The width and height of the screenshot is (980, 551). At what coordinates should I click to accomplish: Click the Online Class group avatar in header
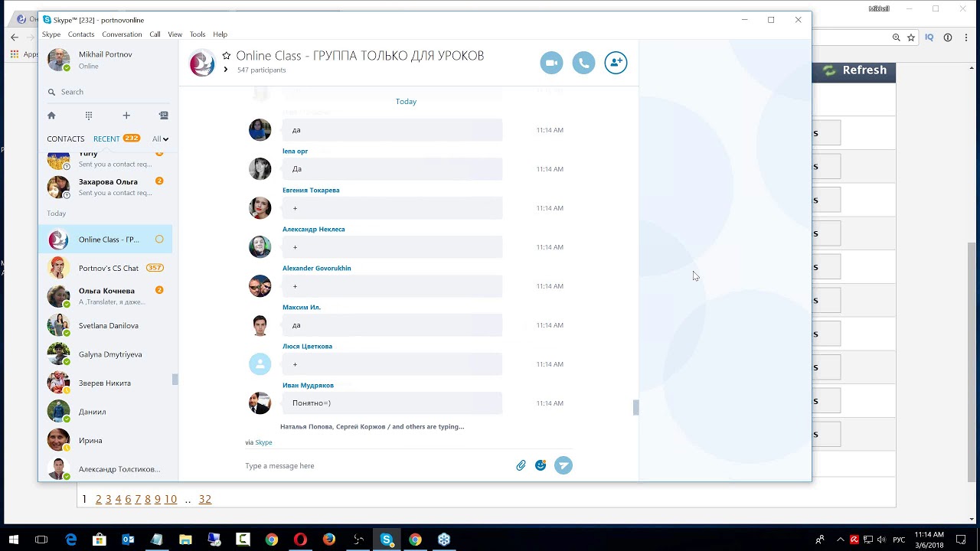pos(203,63)
